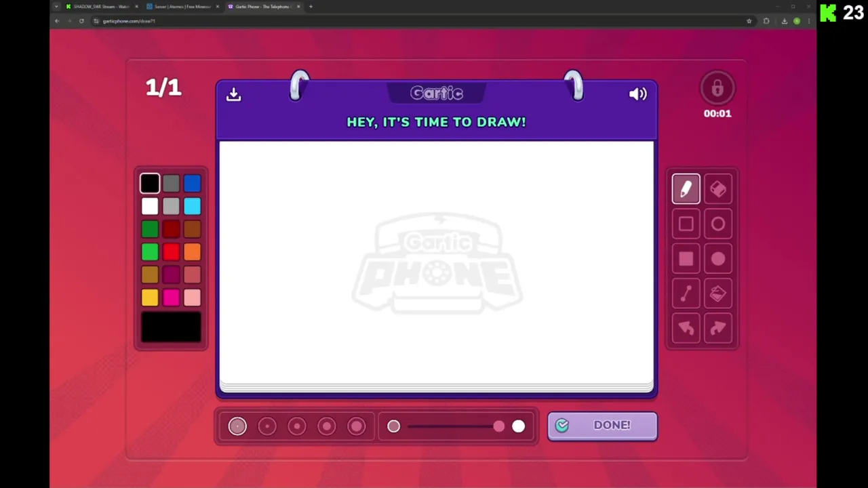
Task: Select the straight line tool
Action: pos(686,293)
